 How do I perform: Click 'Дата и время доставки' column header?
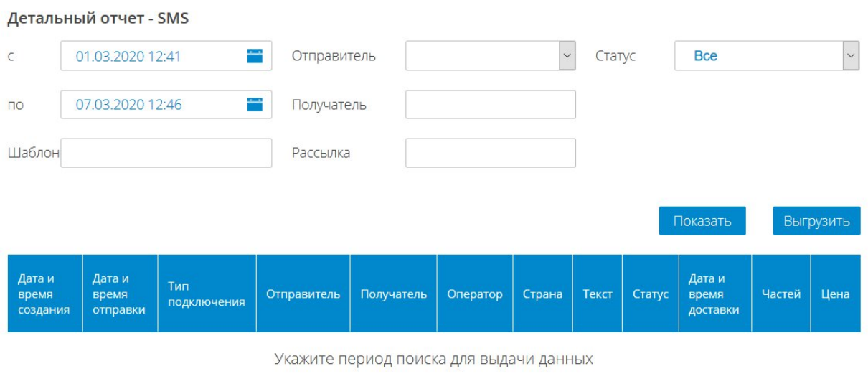coord(714,294)
